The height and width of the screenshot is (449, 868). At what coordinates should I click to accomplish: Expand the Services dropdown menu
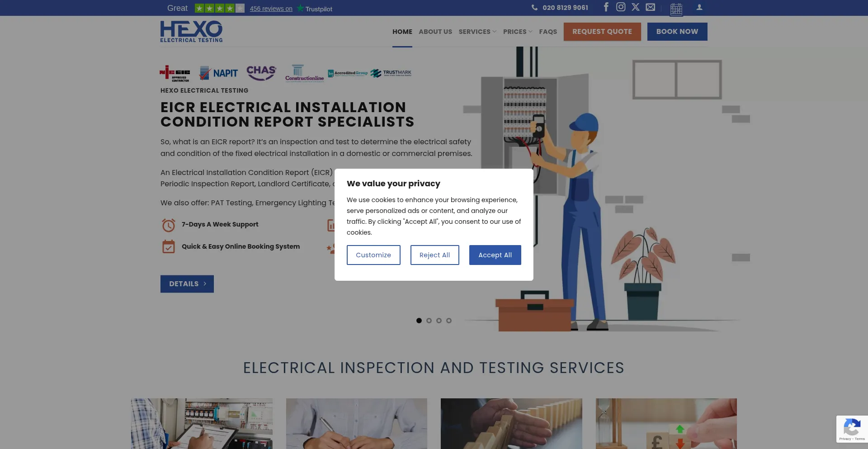pos(477,32)
